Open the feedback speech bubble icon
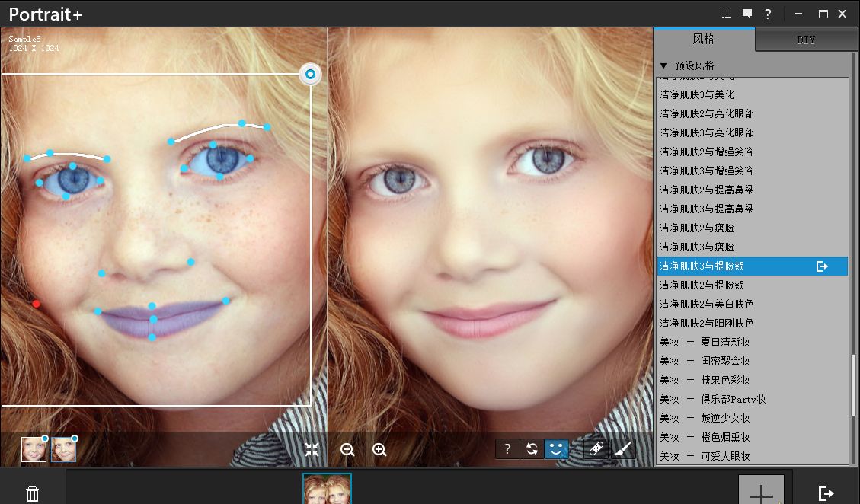 pyautogui.click(x=747, y=14)
